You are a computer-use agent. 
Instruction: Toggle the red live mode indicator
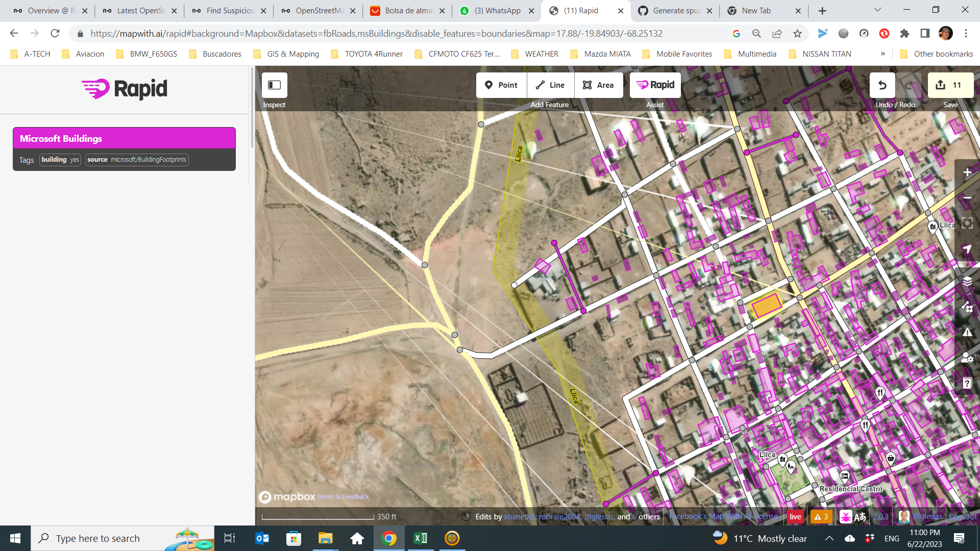pos(795,516)
